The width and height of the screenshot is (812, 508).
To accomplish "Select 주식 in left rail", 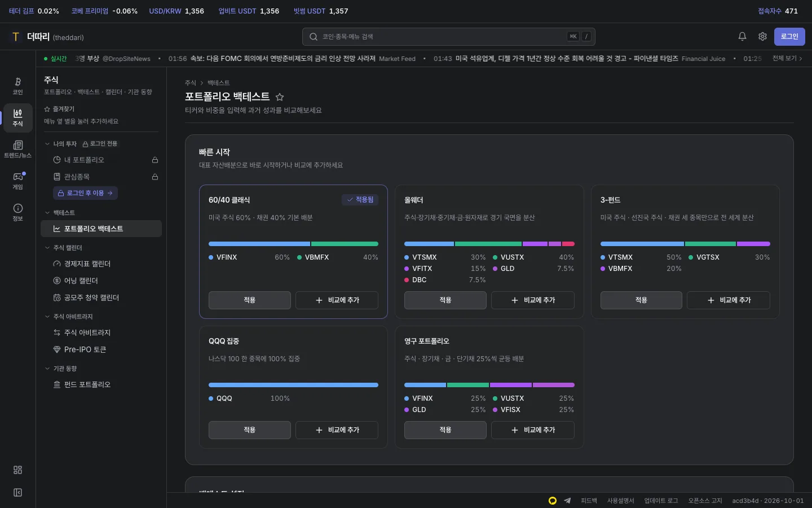I will click(17, 117).
